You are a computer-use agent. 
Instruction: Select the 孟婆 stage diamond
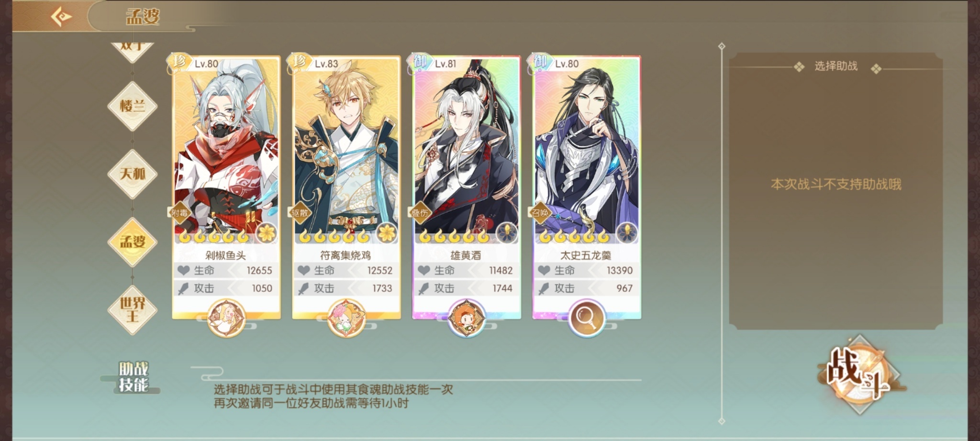[133, 242]
